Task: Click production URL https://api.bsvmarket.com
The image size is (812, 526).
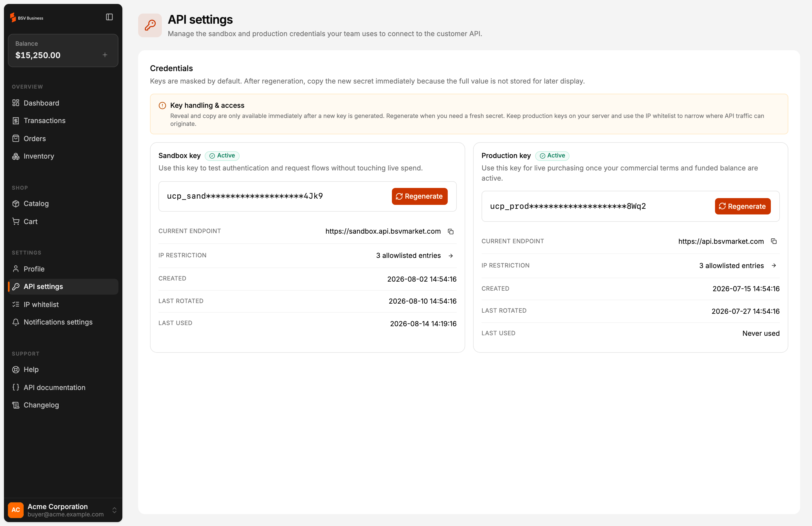Action: (x=721, y=242)
